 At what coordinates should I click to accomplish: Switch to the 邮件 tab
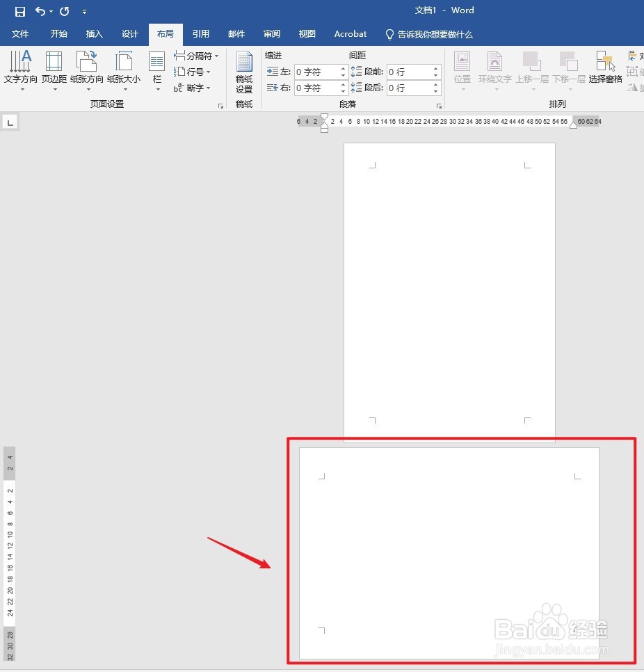236,34
